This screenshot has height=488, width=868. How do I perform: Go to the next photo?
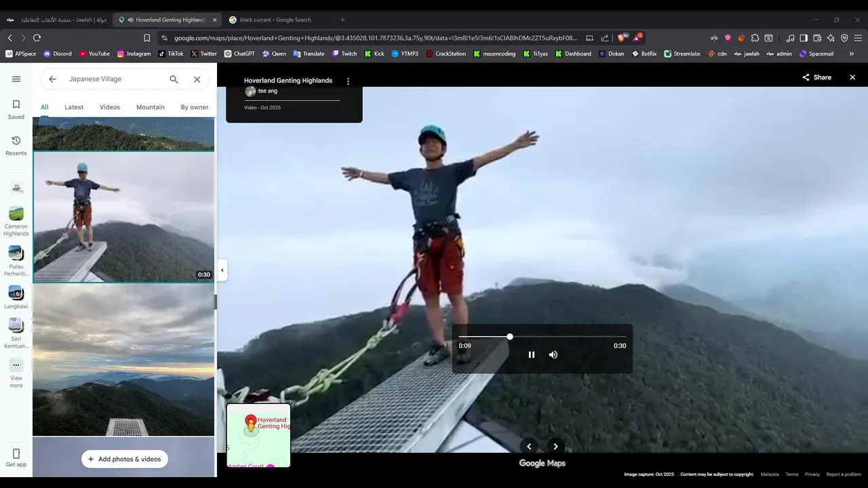(x=555, y=446)
